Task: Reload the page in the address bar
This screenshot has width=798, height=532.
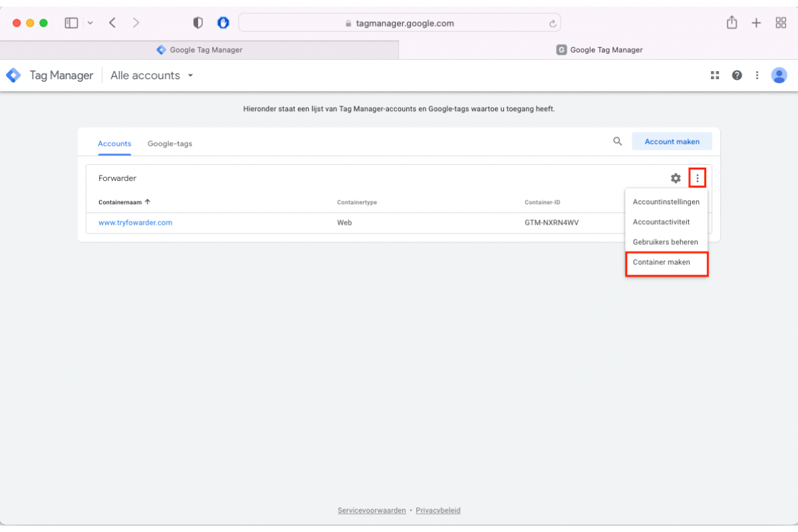Action: coord(552,23)
